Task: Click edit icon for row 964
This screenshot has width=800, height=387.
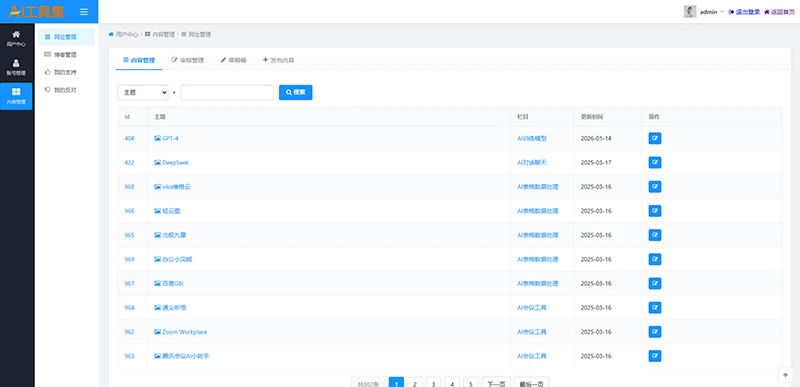Action: (x=655, y=307)
